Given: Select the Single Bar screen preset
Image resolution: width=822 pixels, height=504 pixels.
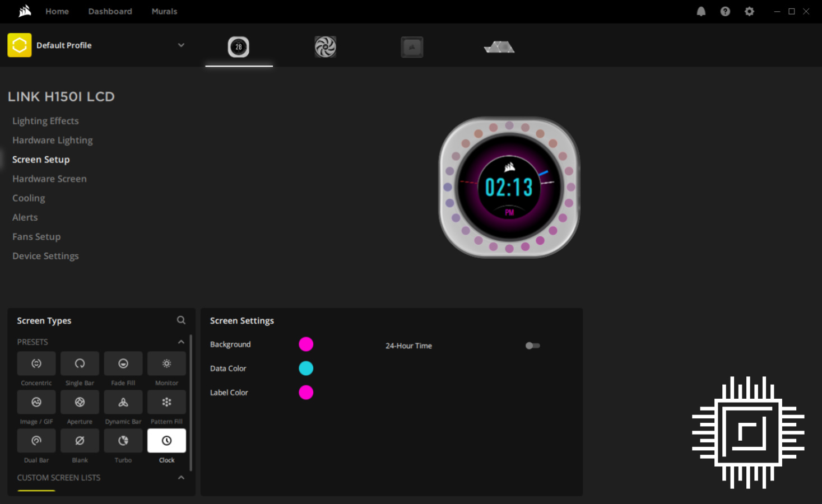Looking at the screenshot, I should tap(80, 364).
